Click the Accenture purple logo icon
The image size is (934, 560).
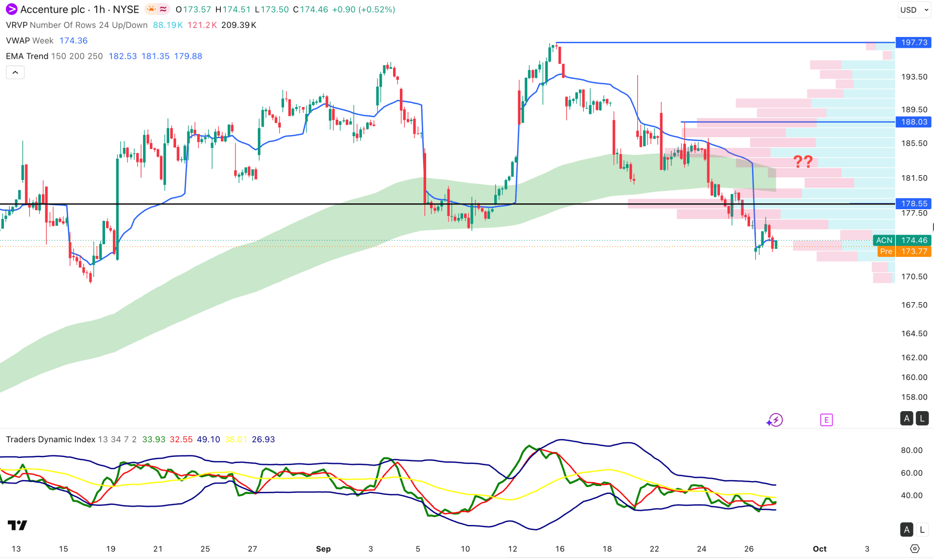tap(11, 9)
